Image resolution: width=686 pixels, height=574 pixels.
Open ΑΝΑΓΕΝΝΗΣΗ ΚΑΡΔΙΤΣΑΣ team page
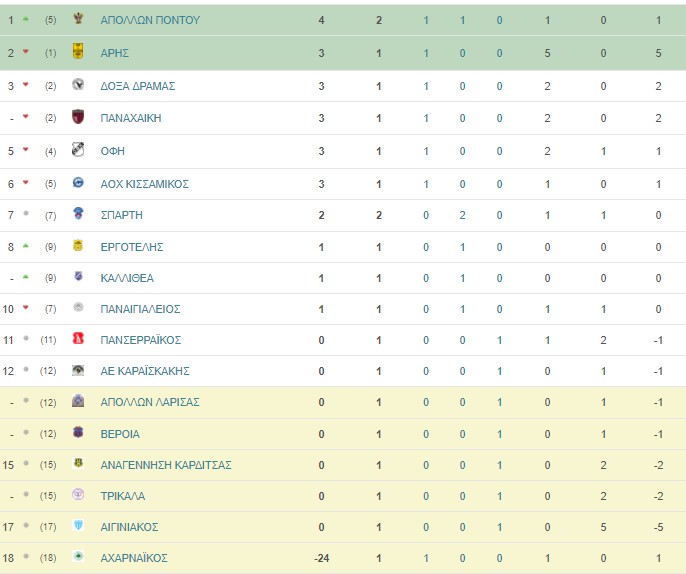tap(166, 465)
